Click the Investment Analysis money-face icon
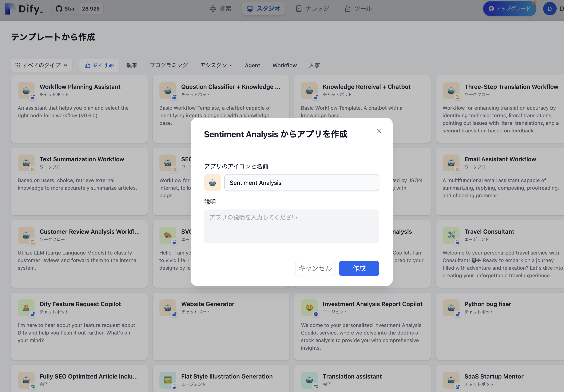Image resolution: width=564 pixels, height=392 pixels. [309, 308]
